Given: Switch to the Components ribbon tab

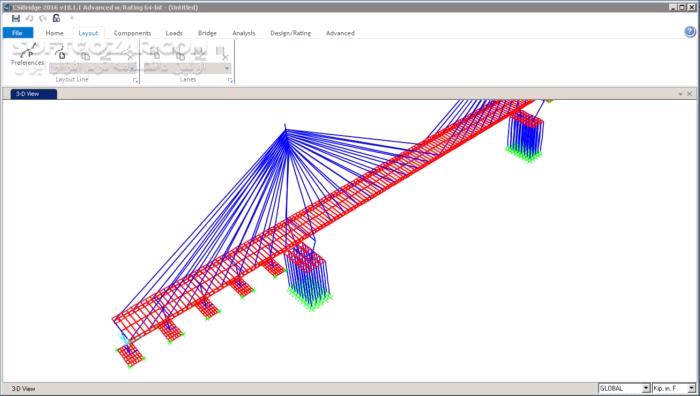Looking at the screenshot, I should tap(132, 33).
